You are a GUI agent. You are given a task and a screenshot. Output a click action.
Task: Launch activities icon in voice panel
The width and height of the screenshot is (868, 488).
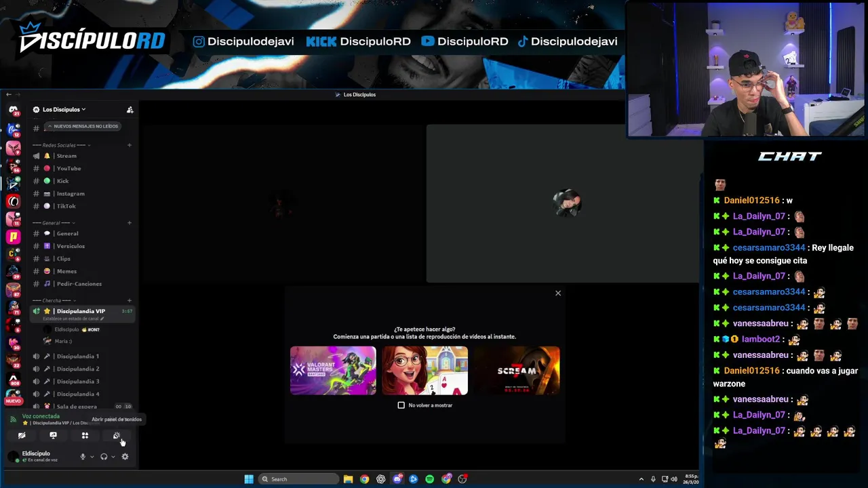(85, 436)
